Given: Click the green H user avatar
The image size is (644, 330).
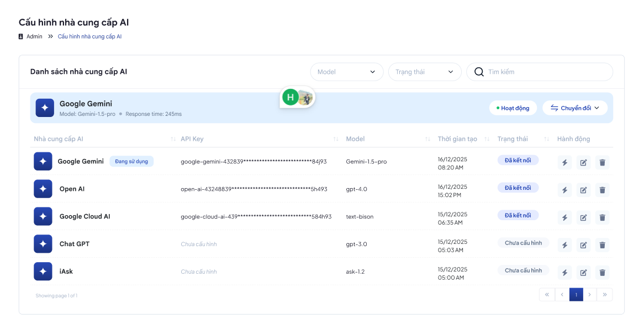Looking at the screenshot, I should tap(290, 98).
